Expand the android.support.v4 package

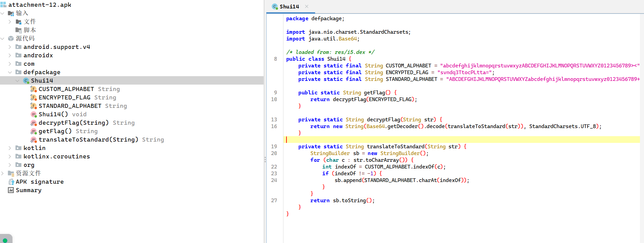point(10,47)
